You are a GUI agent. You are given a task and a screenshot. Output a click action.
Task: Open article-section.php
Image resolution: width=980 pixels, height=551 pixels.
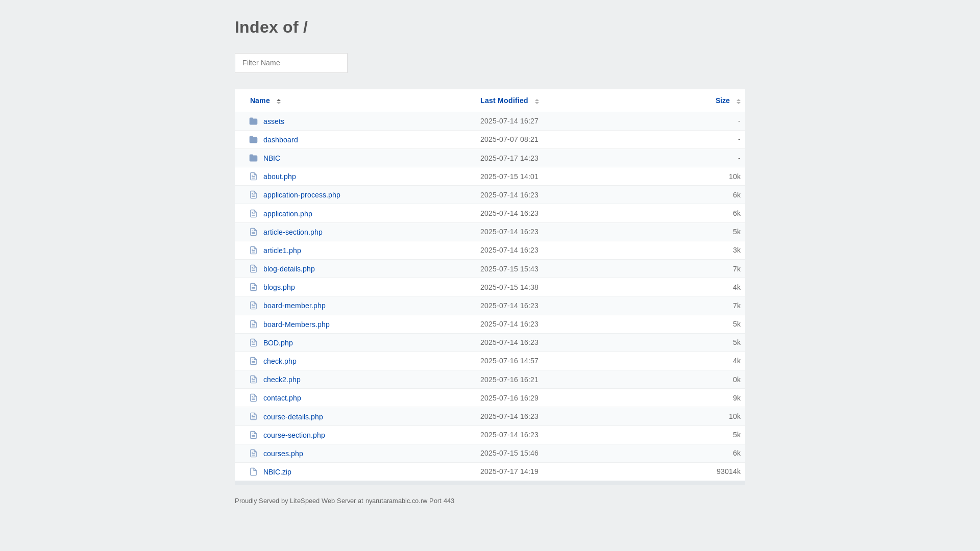(x=293, y=232)
